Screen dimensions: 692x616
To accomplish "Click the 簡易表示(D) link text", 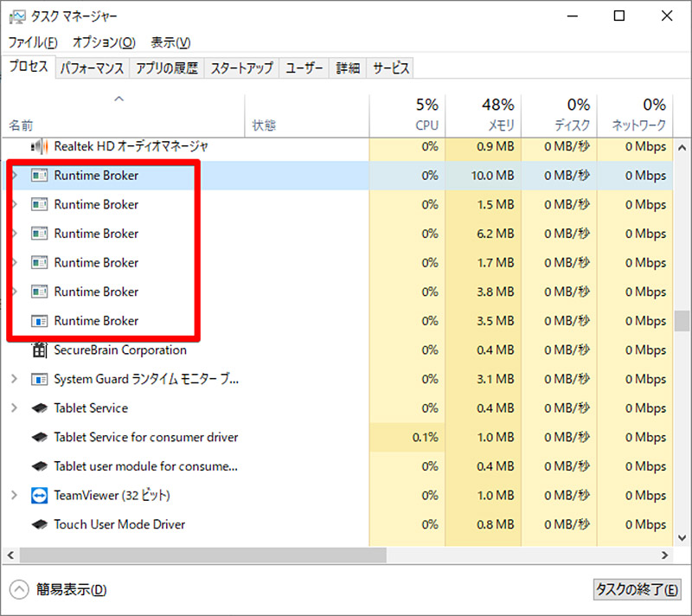I will (x=72, y=589).
